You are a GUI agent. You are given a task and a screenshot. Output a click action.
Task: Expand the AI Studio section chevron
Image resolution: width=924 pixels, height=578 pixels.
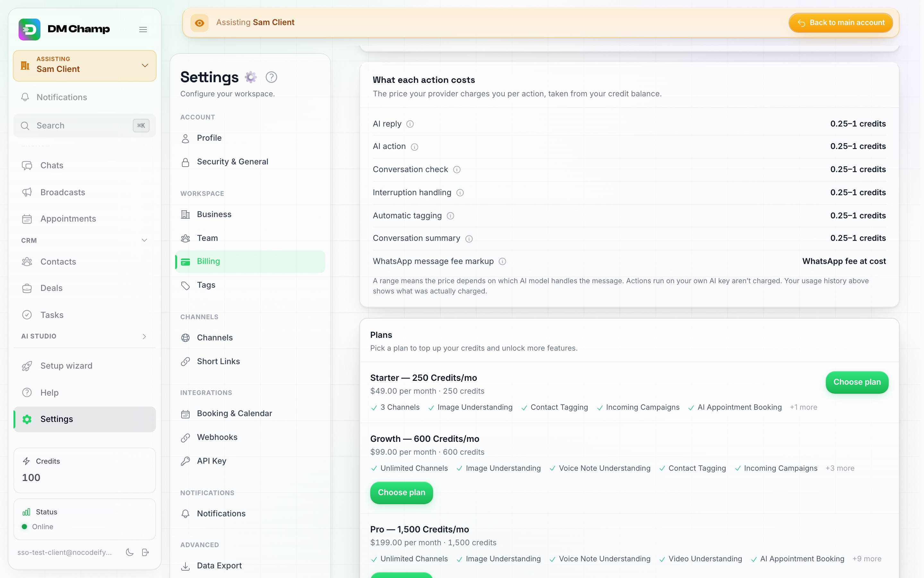coord(144,337)
